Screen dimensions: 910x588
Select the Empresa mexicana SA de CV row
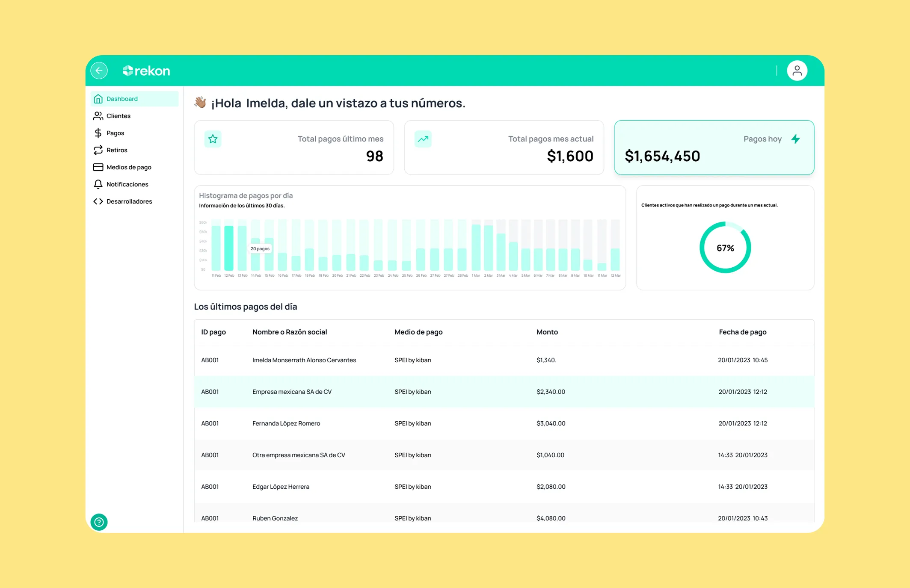pyautogui.click(x=504, y=392)
